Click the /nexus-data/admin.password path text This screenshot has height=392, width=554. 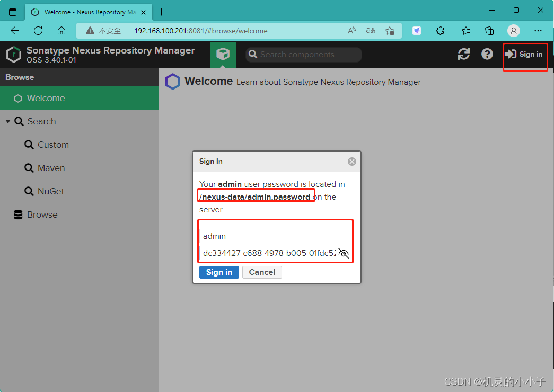[255, 197]
